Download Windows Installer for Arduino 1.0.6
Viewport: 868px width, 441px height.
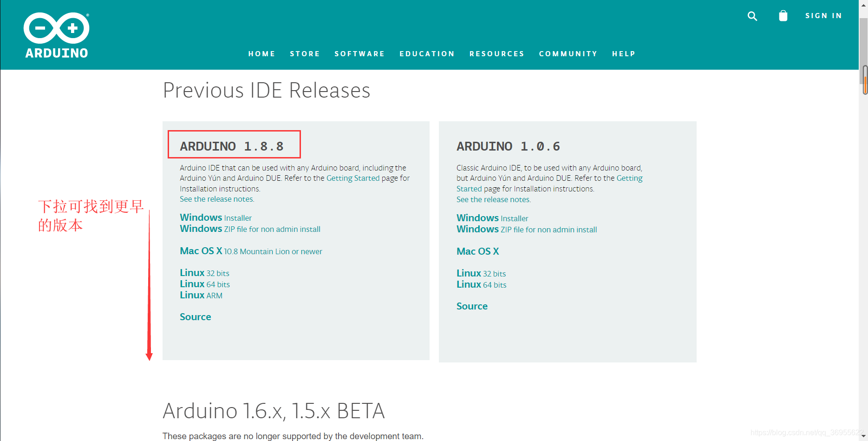click(492, 218)
